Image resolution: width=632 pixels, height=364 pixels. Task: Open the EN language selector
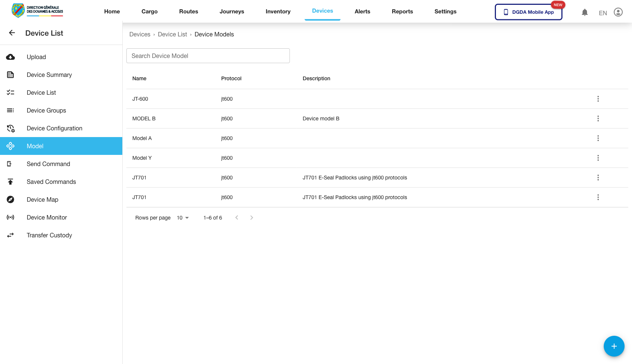603,13
